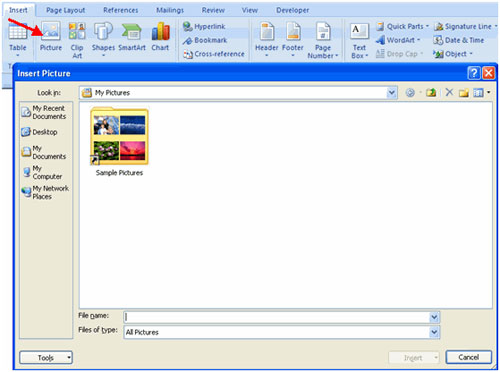Insert a SmartArt graphic
Viewport: 500px width, 372px height.
click(132, 37)
